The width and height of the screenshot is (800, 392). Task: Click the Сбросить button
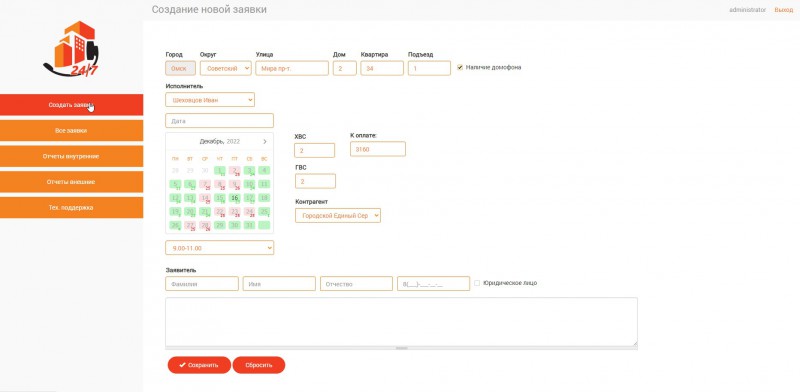coord(259,365)
